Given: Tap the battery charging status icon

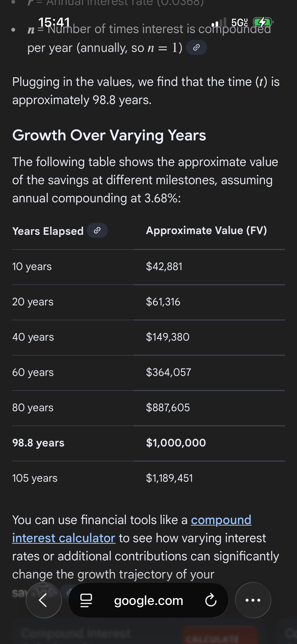Looking at the screenshot, I should 262,22.
